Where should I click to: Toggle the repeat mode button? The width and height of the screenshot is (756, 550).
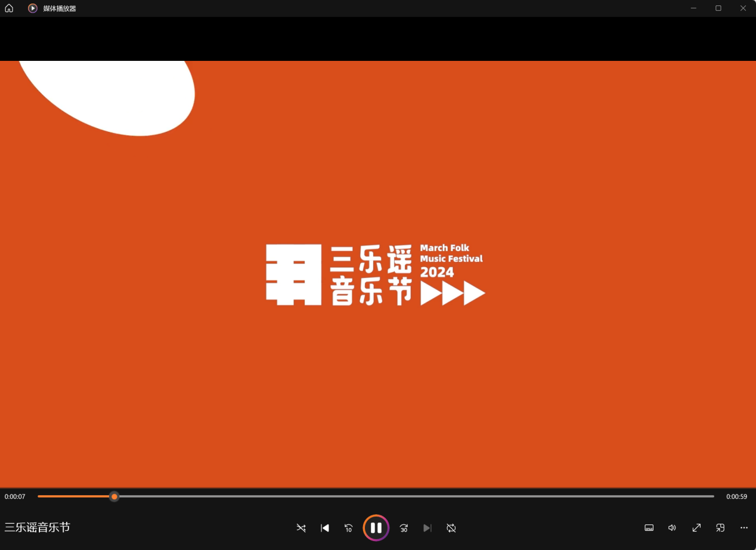pyautogui.click(x=451, y=528)
